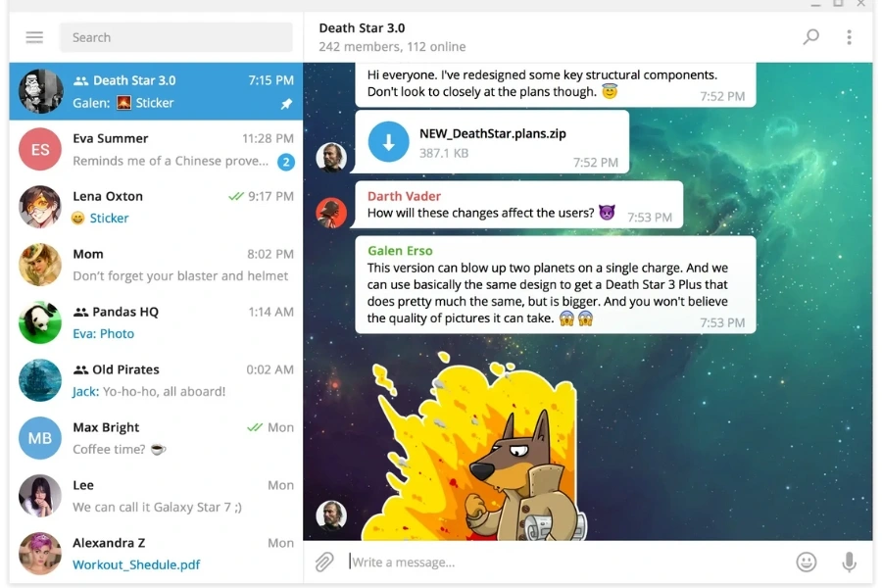
Task: Click 'Eva: Photo' preview text
Action: (x=104, y=333)
